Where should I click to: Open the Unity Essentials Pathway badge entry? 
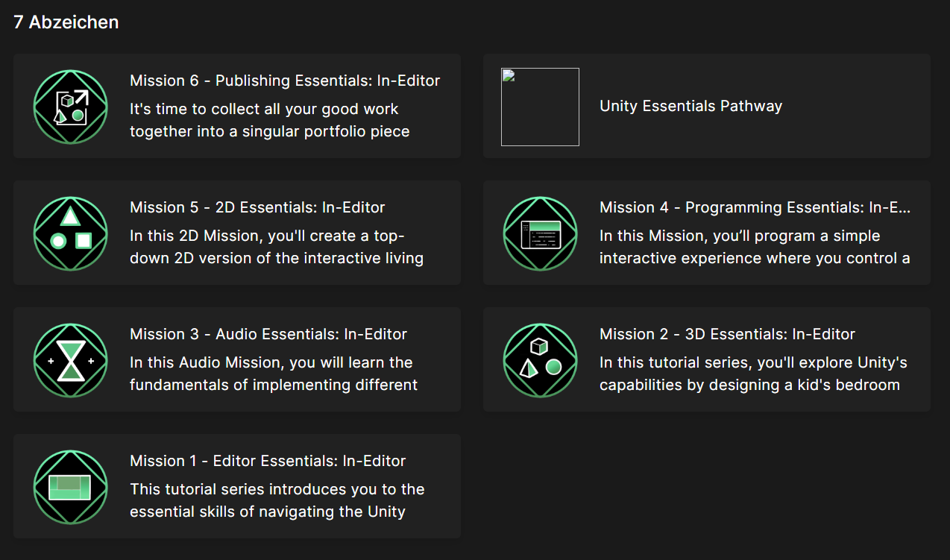coord(691,106)
